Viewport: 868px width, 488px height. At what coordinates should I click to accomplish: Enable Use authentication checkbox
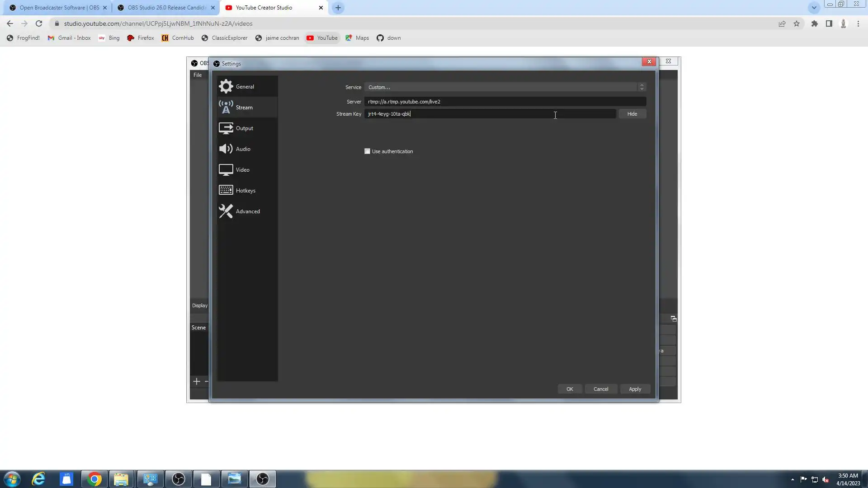(x=367, y=151)
